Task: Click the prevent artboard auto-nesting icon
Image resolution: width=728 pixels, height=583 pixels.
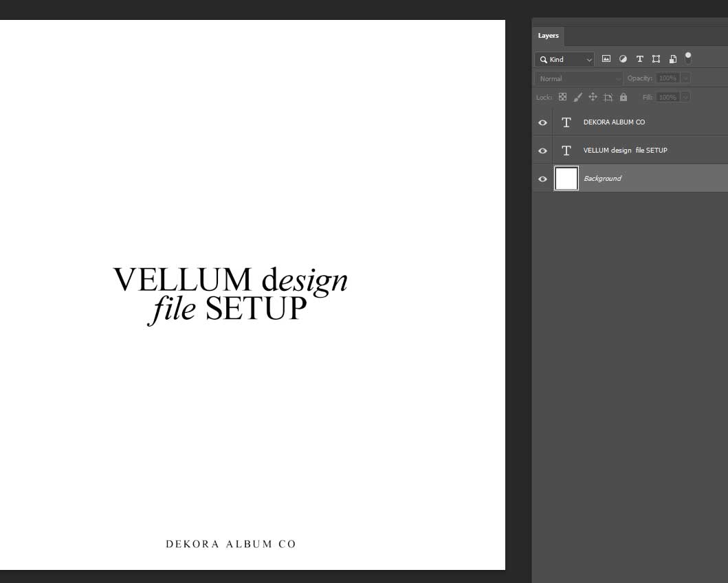Action: pyautogui.click(x=608, y=97)
